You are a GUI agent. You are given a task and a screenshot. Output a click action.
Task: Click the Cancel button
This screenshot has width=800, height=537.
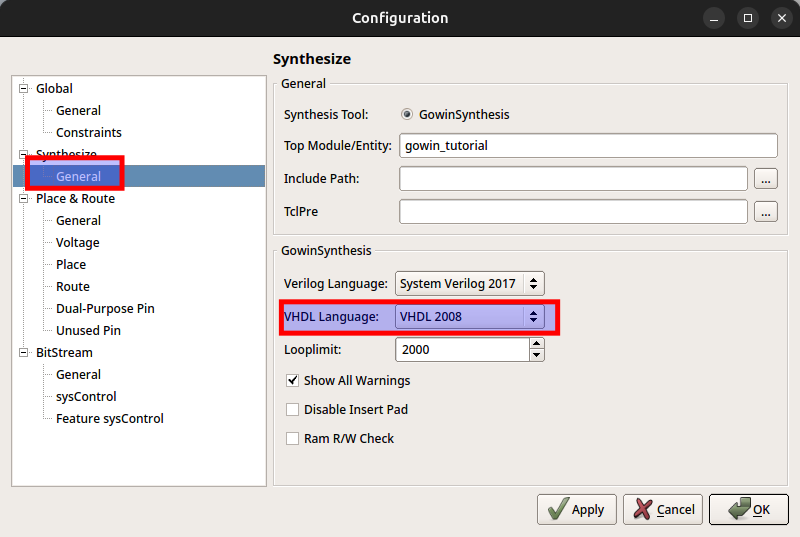point(663,509)
